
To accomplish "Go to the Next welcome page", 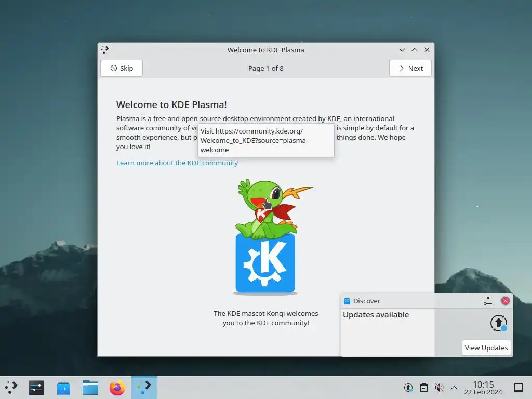I will click(x=410, y=68).
